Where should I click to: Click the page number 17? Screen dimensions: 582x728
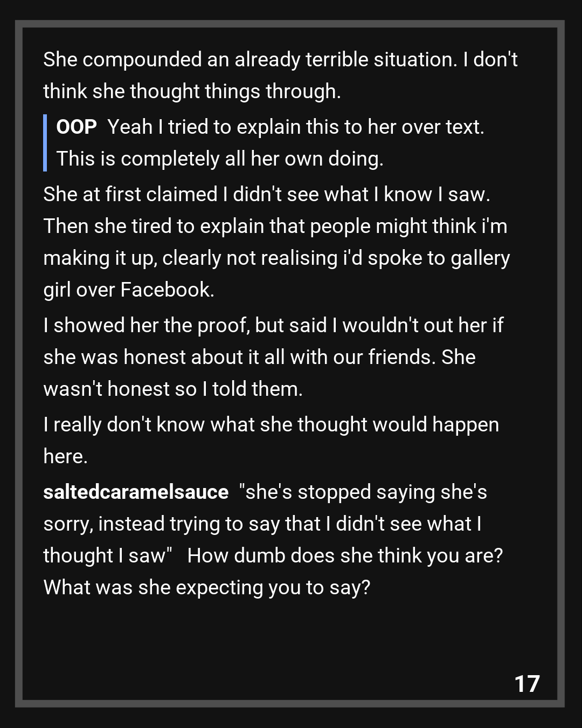527,684
